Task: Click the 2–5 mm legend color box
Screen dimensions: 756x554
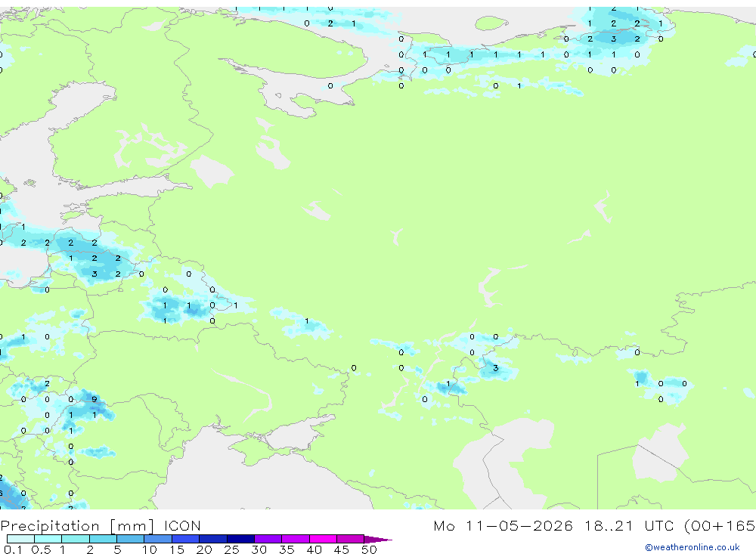Action: 103,539
